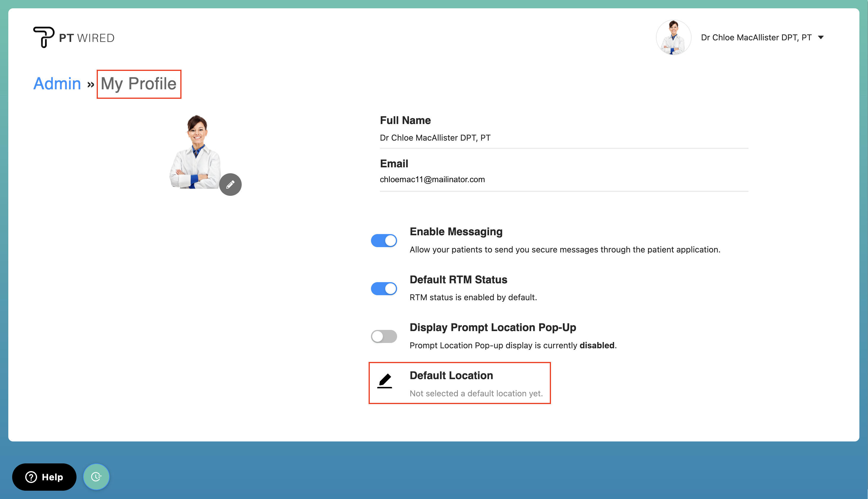Viewport: 868px width, 499px height.
Task: Click the question mark icon in Help button
Action: click(31, 477)
